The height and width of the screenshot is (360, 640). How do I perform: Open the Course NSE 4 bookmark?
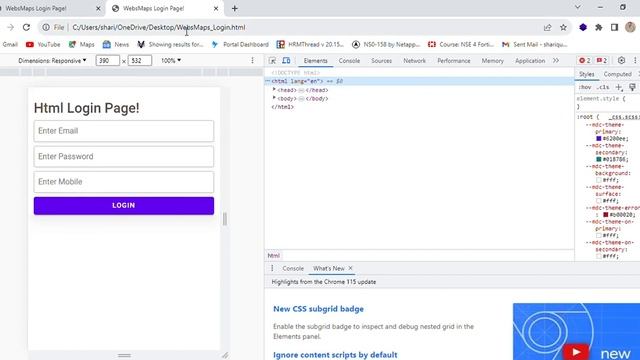(x=461, y=44)
